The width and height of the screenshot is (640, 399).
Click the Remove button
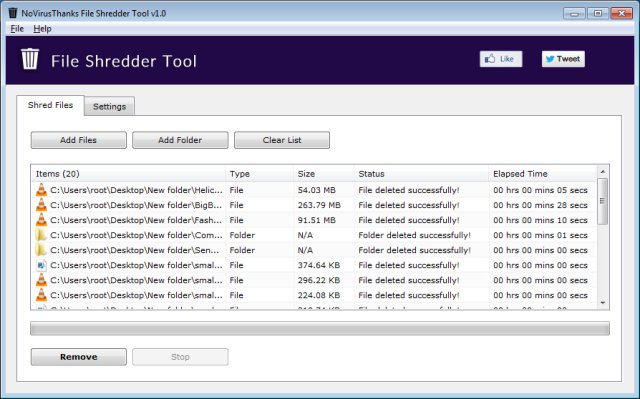79,357
